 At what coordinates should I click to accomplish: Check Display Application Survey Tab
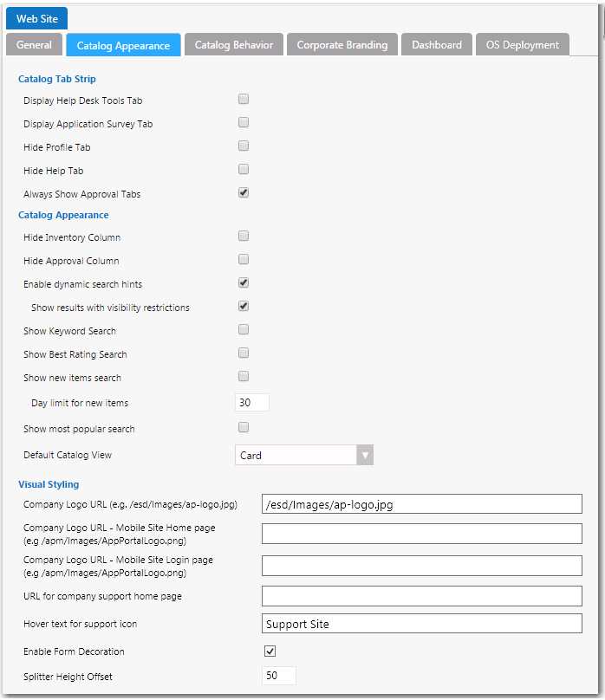(x=243, y=121)
